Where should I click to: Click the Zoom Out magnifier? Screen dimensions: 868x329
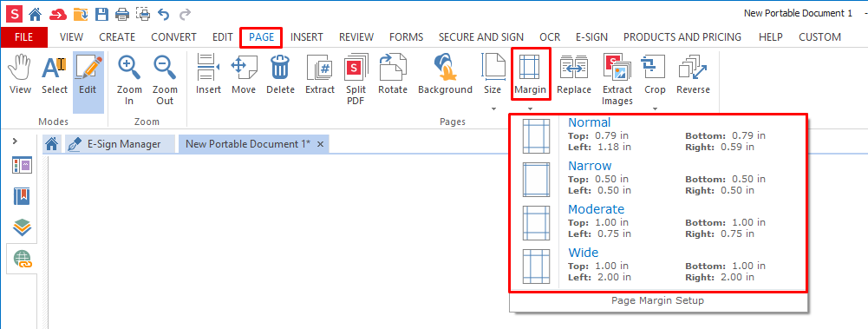pos(165,80)
